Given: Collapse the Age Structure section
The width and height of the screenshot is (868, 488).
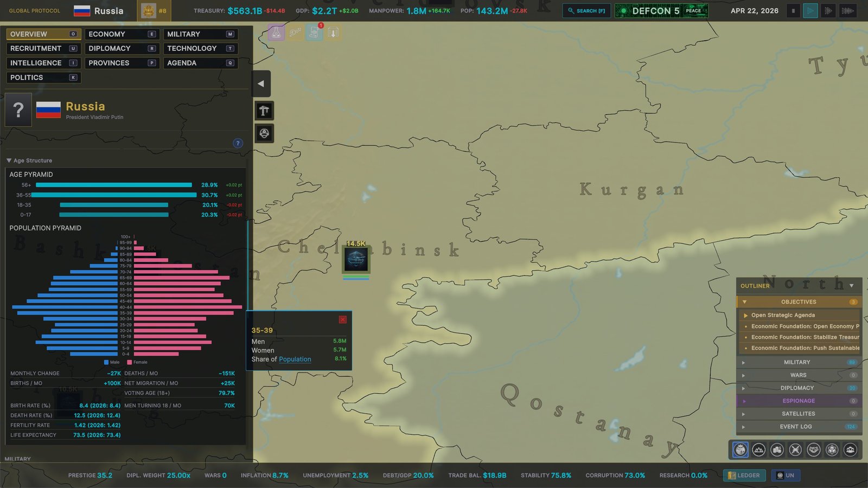Looking at the screenshot, I should [x=30, y=160].
